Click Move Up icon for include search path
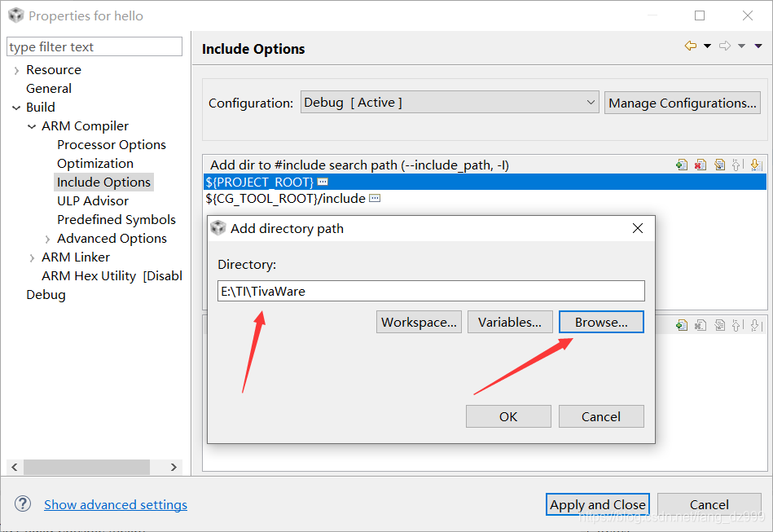The width and height of the screenshot is (773, 532). click(737, 165)
